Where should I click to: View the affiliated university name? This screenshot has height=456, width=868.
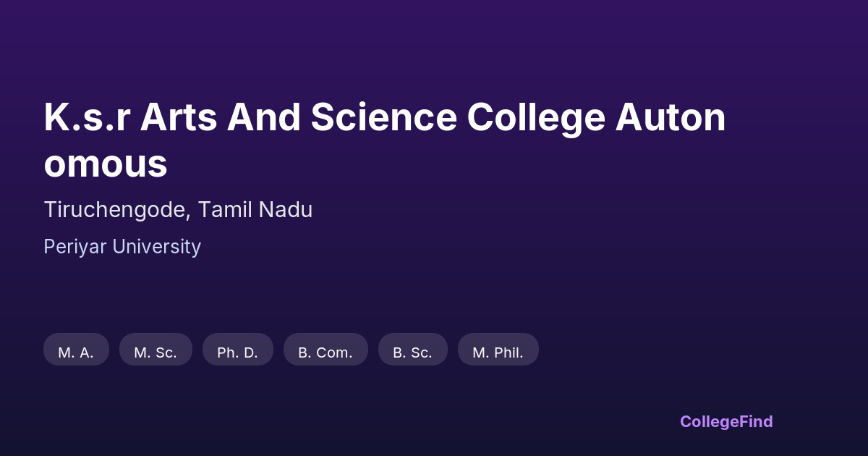122,247
